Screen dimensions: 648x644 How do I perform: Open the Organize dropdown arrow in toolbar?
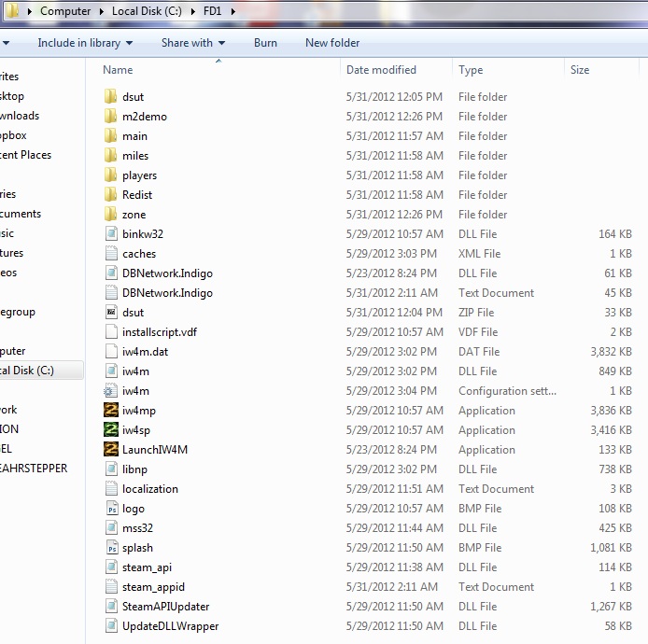[6, 43]
